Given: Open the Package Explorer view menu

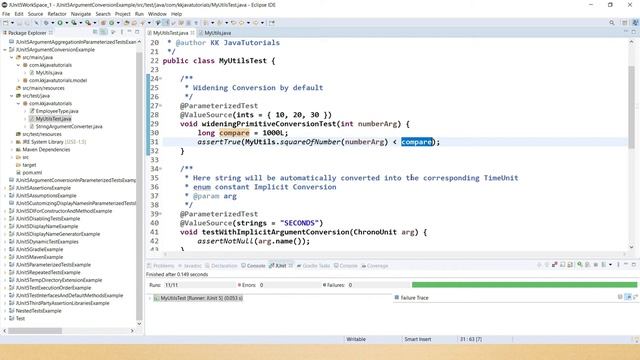Looking at the screenshot, I should [122, 32].
